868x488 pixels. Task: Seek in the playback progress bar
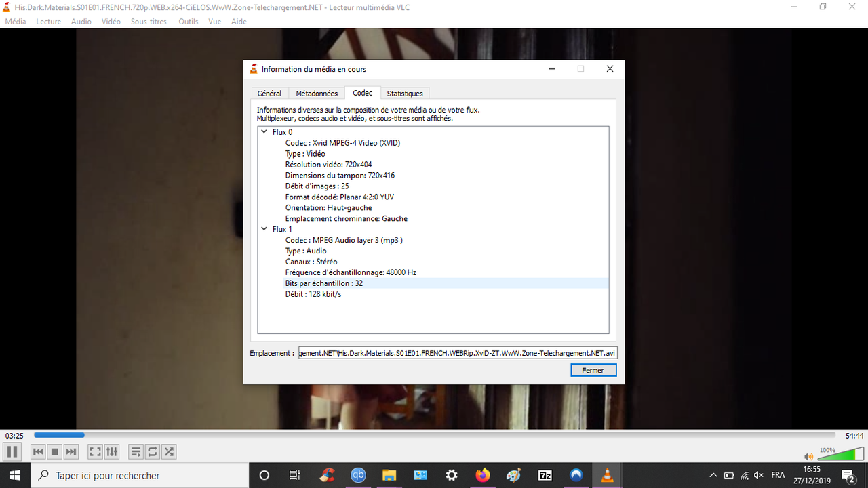[434, 435]
